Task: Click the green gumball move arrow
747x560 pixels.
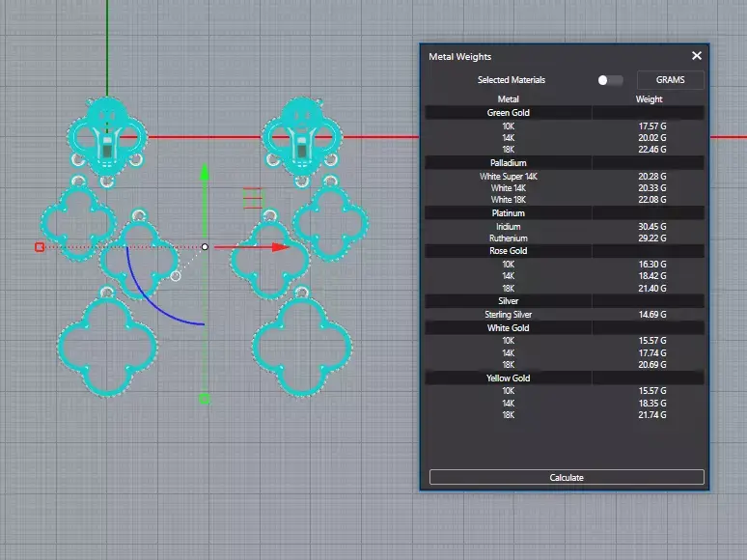Action: (x=205, y=174)
